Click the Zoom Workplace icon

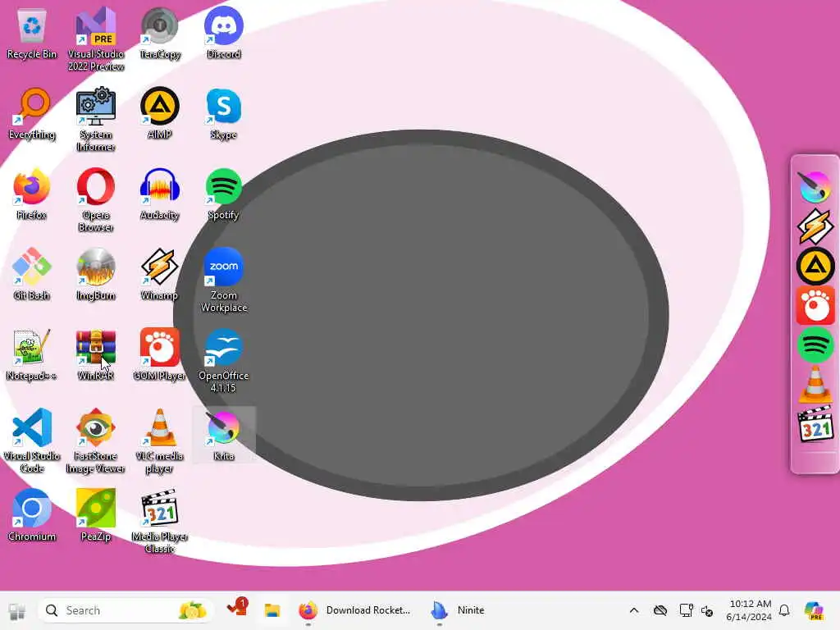[223, 281]
